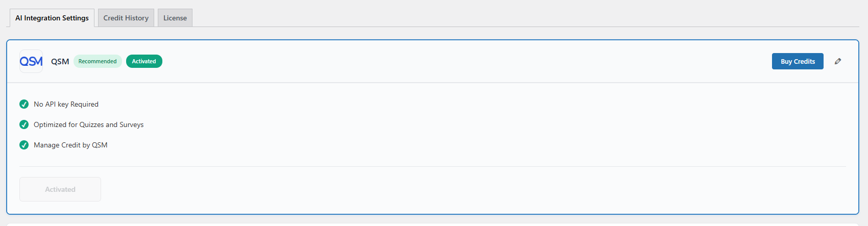Click the QSM logo icon
868x226 pixels.
31,61
